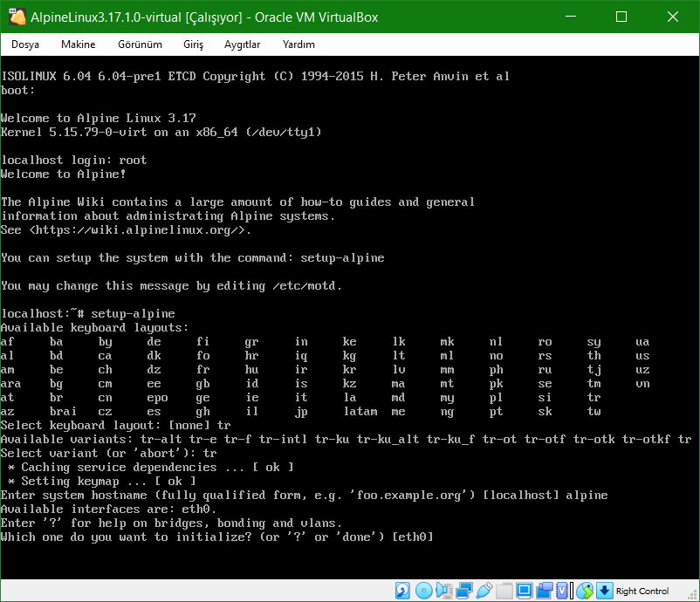Click the virtualization chip indicator
Viewport: 700px width, 602px height.
coord(563,591)
